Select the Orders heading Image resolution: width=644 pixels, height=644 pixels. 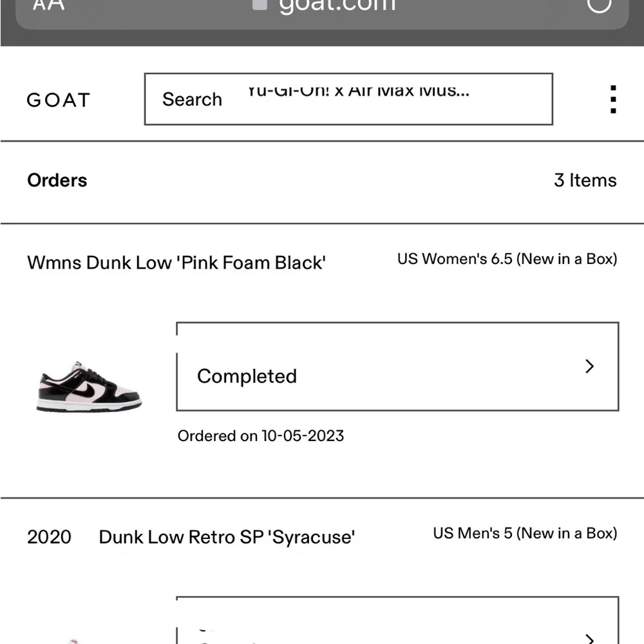point(57,180)
